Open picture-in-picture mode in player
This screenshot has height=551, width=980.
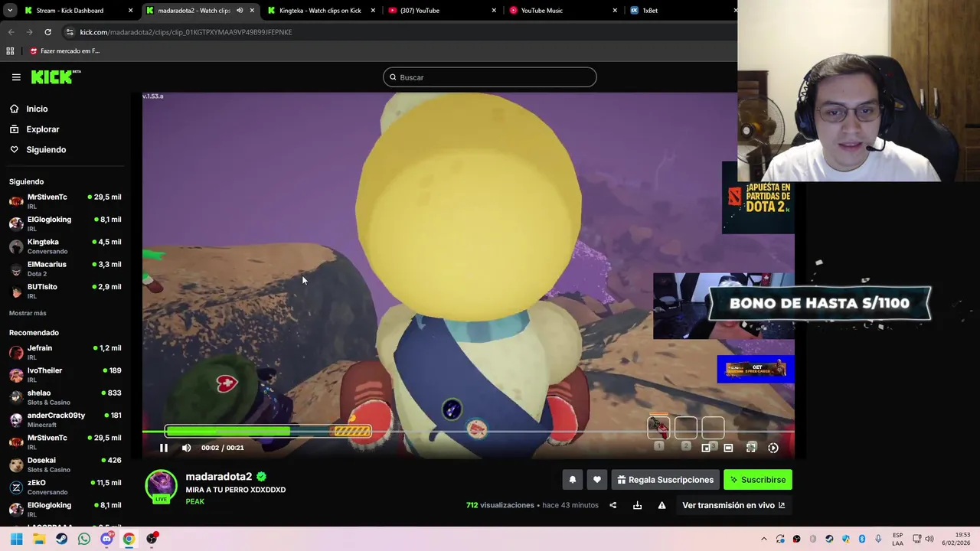pos(706,448)
